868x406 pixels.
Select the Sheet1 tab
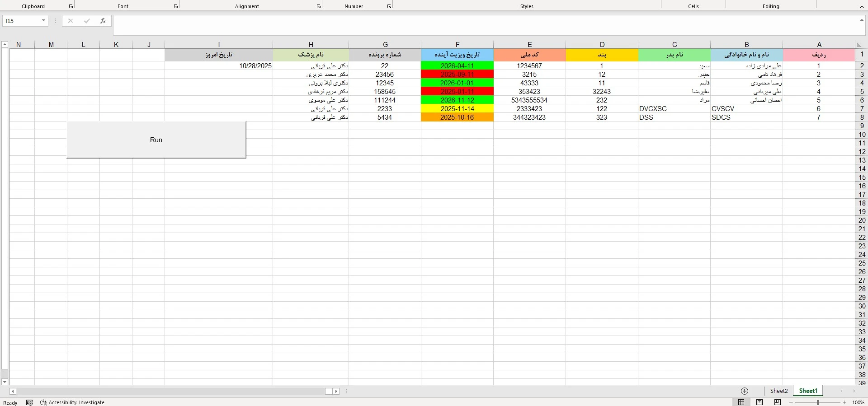[808, 391]
